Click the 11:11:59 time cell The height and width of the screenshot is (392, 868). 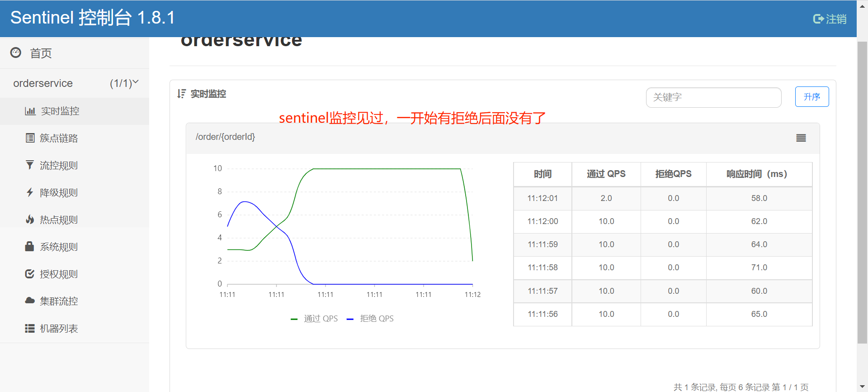[542, 244]
